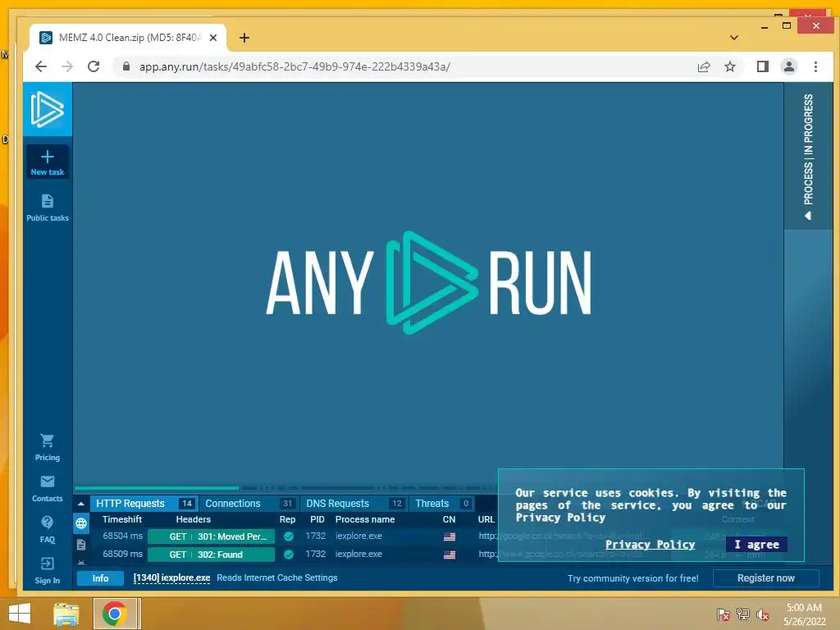
Task: Click the 68509 ms timeshift cell
Action: (x=123, y=554)
